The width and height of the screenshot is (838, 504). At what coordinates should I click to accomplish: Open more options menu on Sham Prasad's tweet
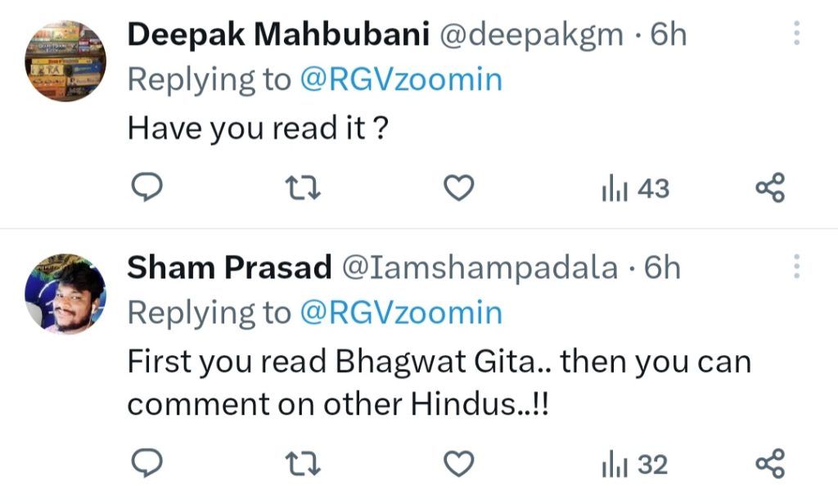click(x=798, y=268)
